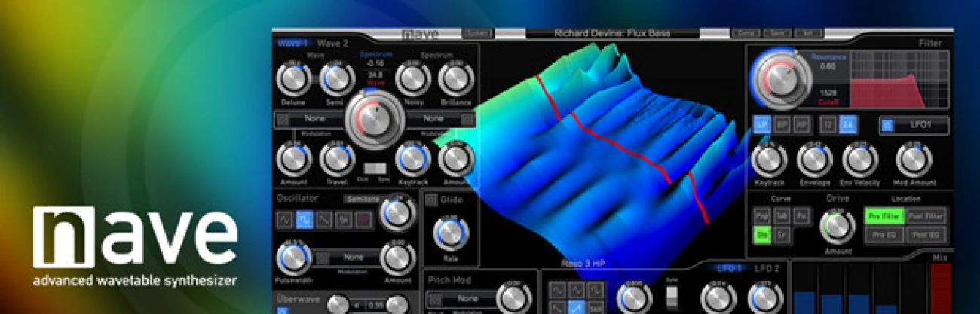Image resolution: width=980 pixels, height=314 pixels.
Task: Switch to the Wave 1 tab
Action: coord(293,44)
